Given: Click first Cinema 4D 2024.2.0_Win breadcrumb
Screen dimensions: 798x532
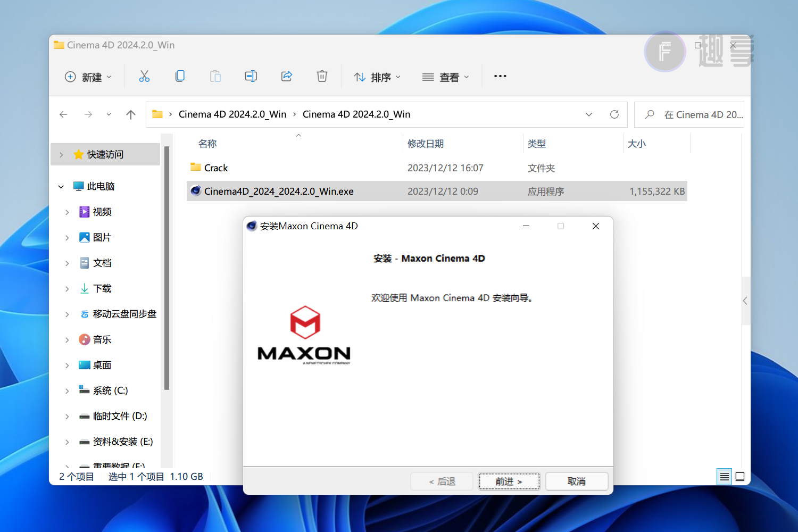Looking at the screenshot, I should tap(232, 114).
